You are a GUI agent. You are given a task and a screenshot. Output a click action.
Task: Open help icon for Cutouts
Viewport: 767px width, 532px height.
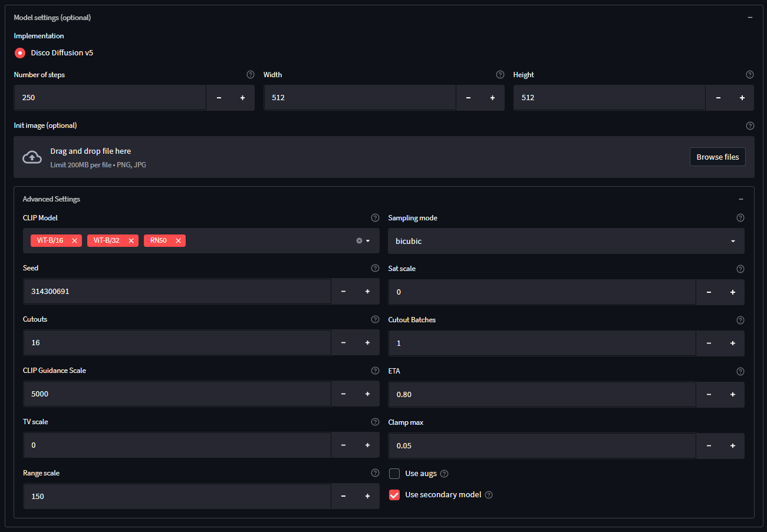[x=375, y=319]
